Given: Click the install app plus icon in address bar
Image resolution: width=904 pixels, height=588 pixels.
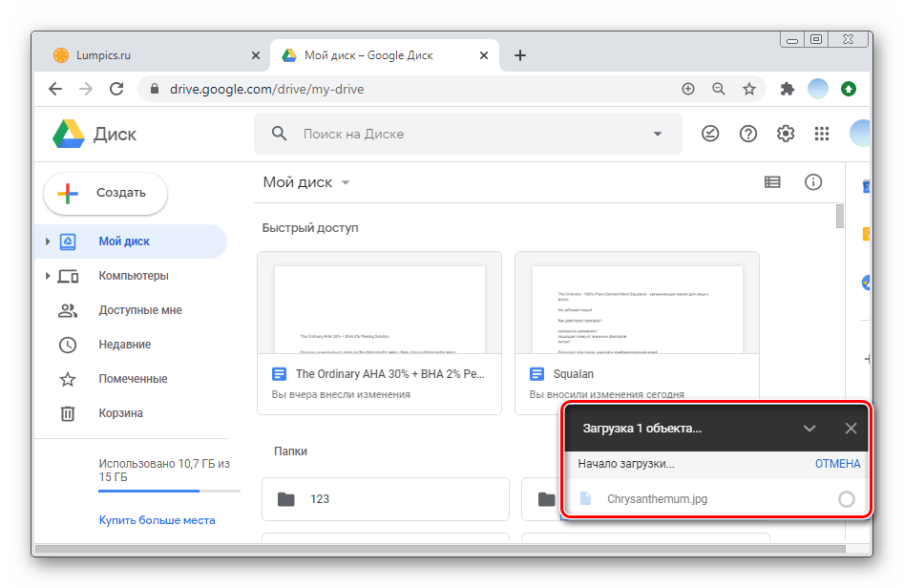Looking at the screenshot, I should (x=688, y=89).
